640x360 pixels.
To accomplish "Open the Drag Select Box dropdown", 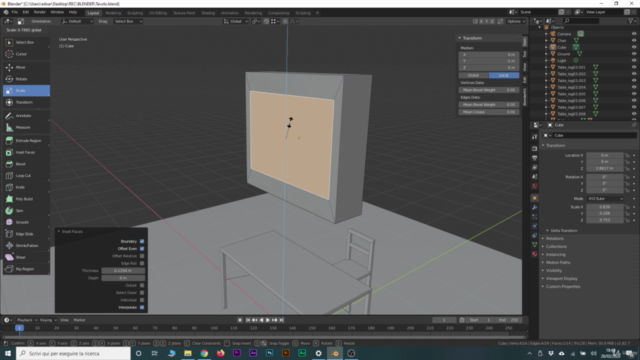I will 128,21.
